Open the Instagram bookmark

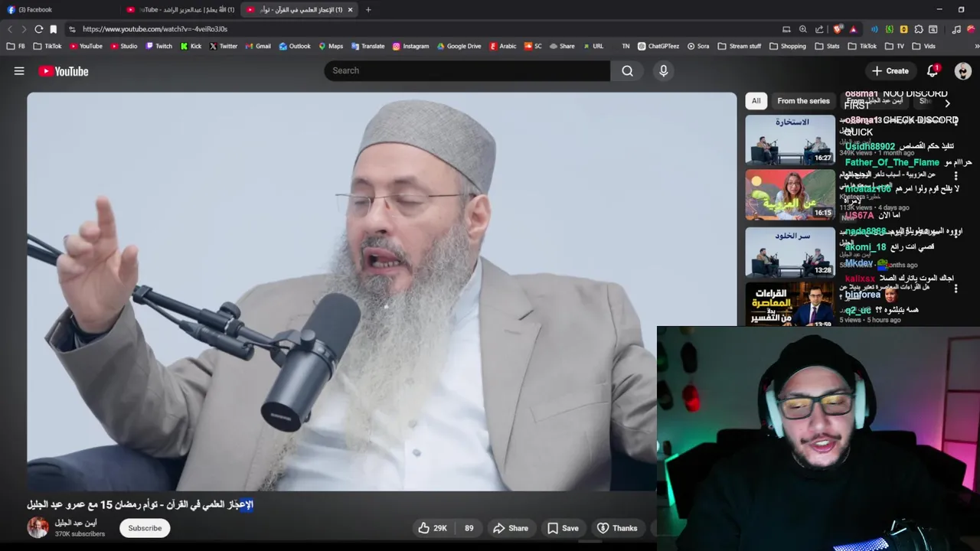point(410,46)
